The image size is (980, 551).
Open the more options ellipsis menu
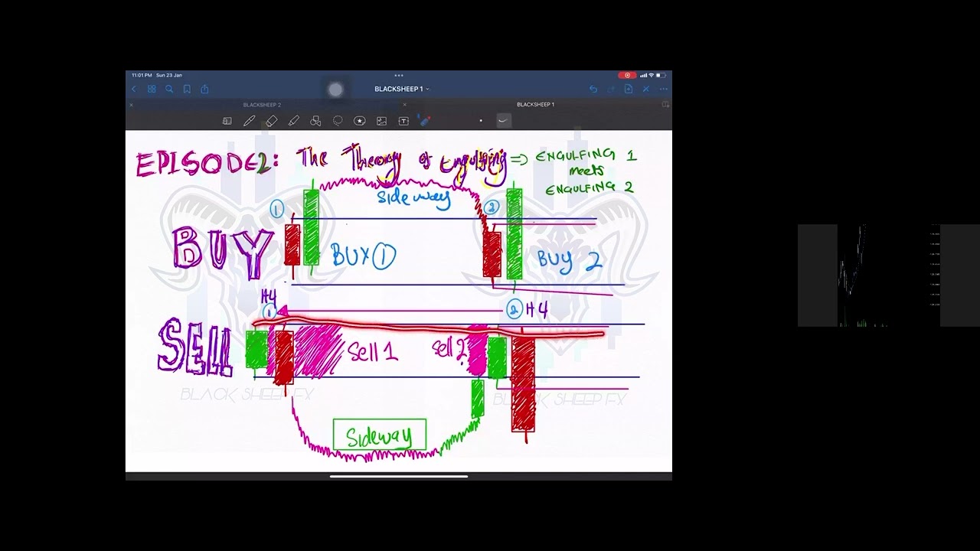click(x=663, y=90)
